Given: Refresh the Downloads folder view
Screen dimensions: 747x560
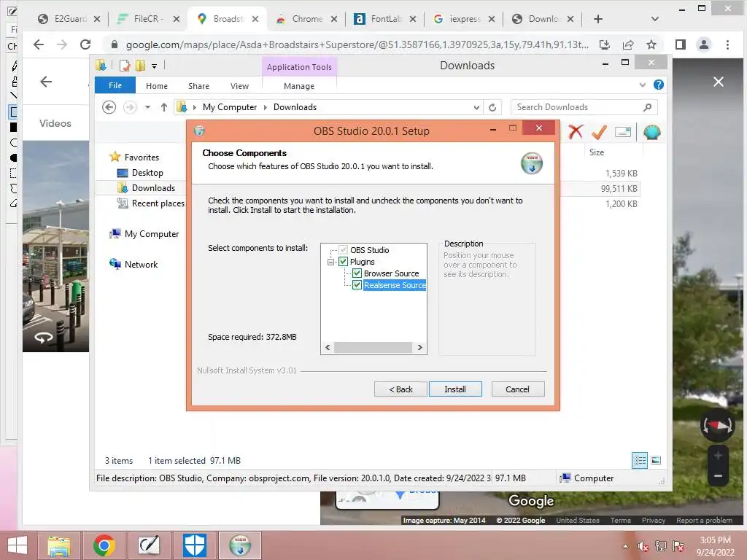Looking at the screenshot, I should (492, 108).
